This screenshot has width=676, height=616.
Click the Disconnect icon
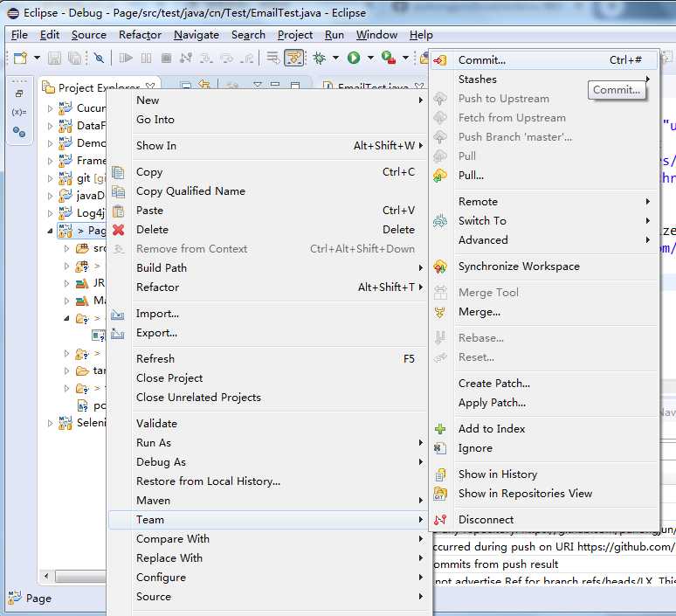[x=439, y=520]
